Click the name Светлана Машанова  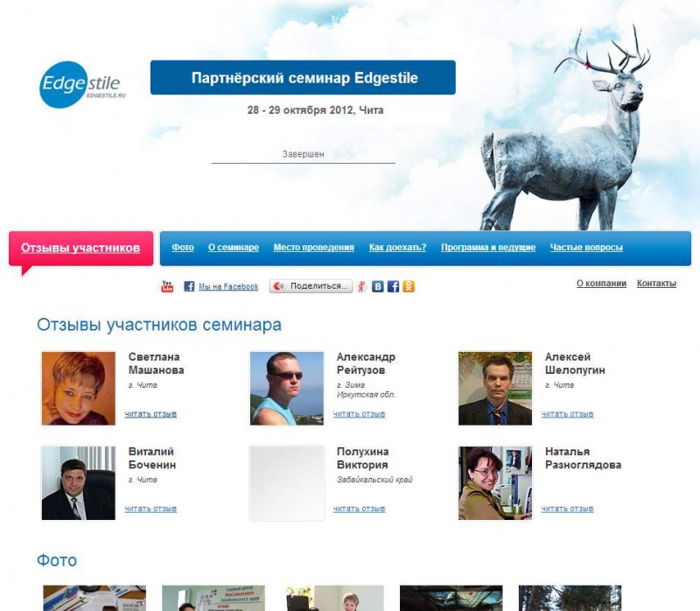pos(157,363)
